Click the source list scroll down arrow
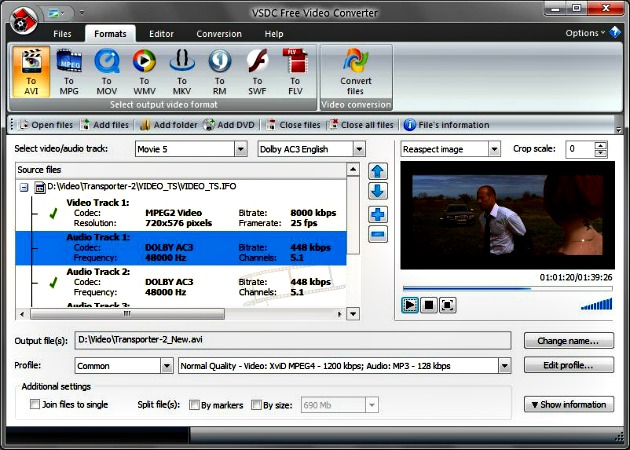 [x=353, y=314]
